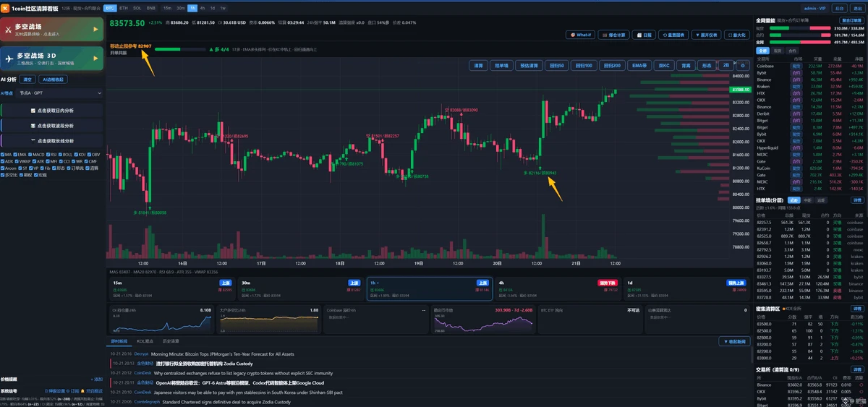Click the crossed swords battlefield icon
This screenshot has width=868, height=407.
coord(8,30)
